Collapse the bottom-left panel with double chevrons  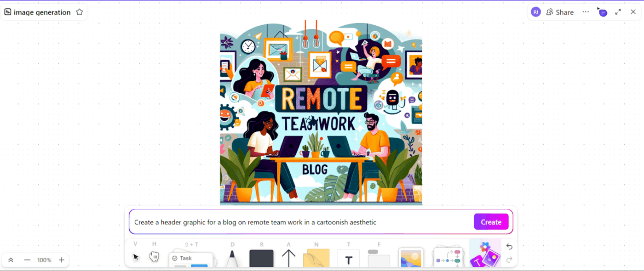11,260
